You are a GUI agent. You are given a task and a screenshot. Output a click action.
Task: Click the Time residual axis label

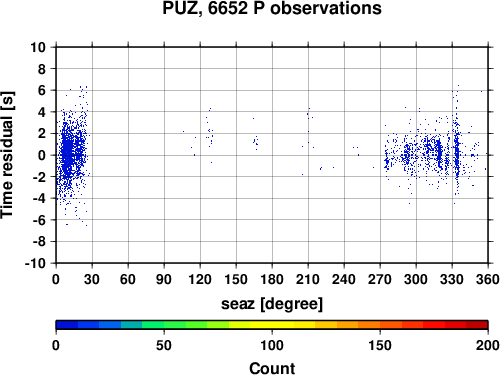point(7,155)
